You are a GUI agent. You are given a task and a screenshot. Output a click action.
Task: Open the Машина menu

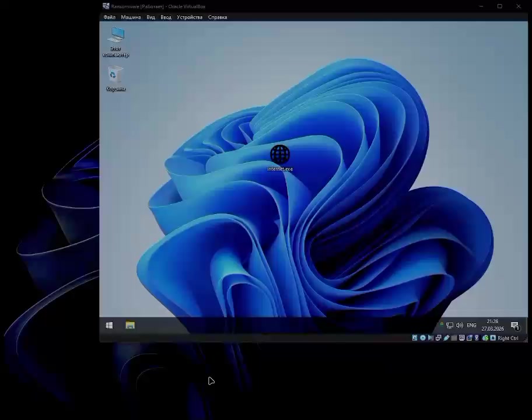pyautogui.click(x=131, y=17)
